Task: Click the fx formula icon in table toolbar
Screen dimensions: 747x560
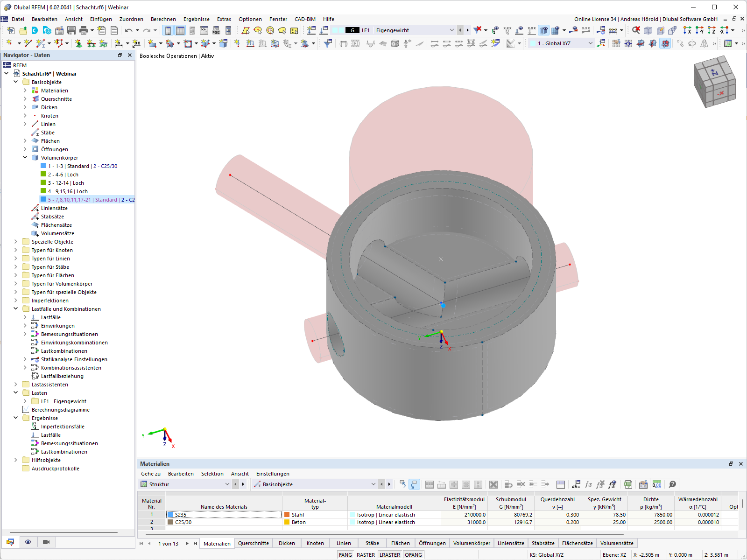Action: (588, 484)
